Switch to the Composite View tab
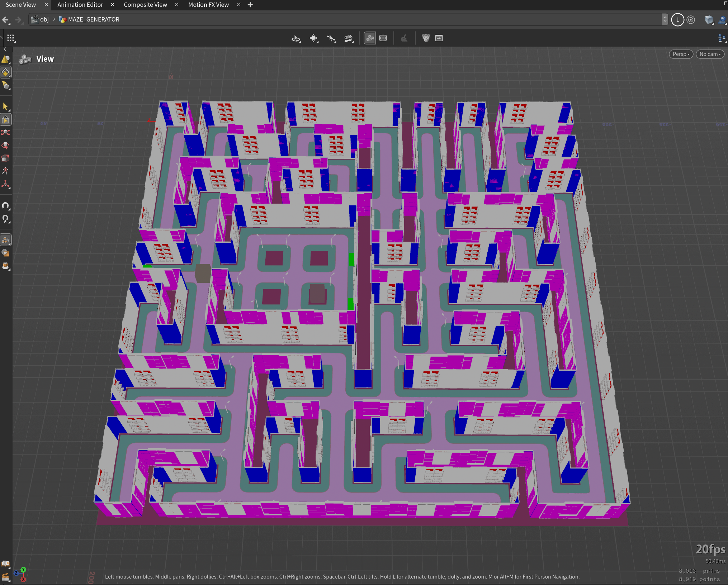This screenshot has width=728, height=585. click(145, 5)
